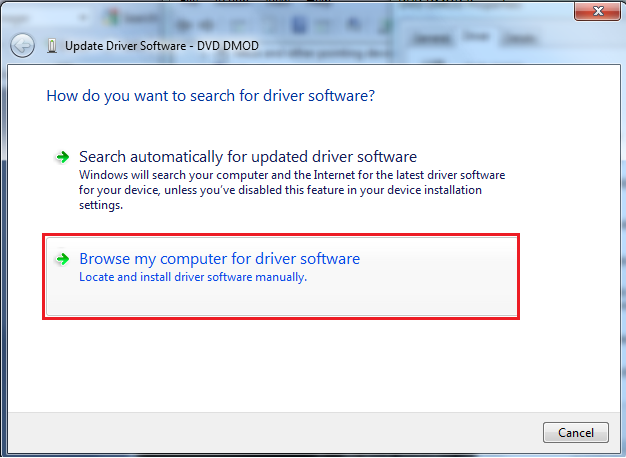Click green arrow next to Search automatically
This screenshot has width=626, height=458.
(x=62, y=157)
